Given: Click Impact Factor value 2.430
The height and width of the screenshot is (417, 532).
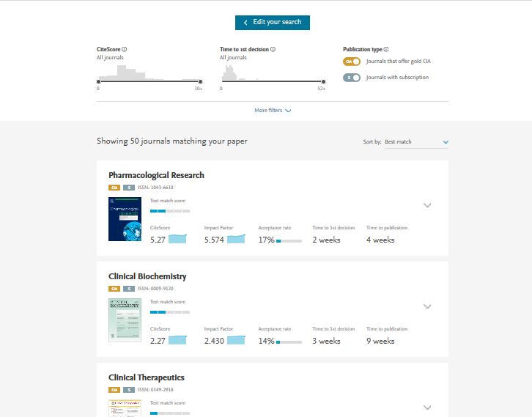Looking at the screenshot, I should point(214,341).
